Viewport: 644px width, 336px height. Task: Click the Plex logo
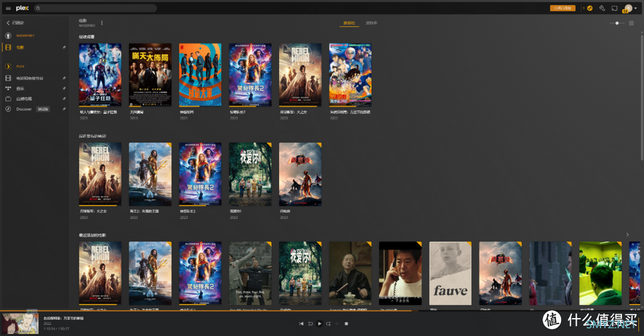tap(22, 8)
